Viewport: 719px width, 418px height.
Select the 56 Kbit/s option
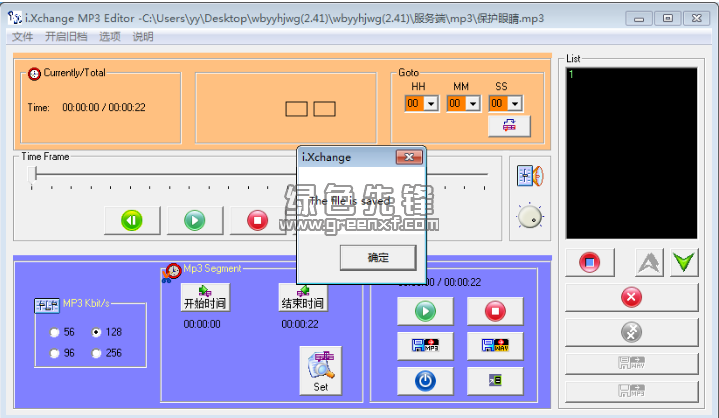55,332
